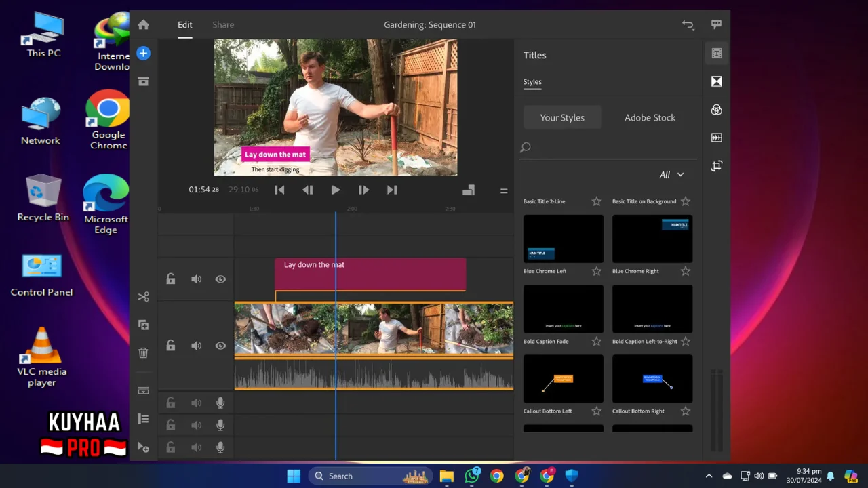The width and height of the screenshot is (868, 488).
Task: Select the Callout Bottom Left thumbnail
Action: coord(564,378)
